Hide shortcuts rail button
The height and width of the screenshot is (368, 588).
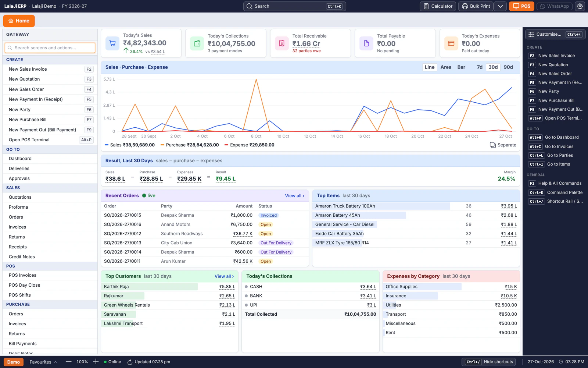click(x=488, y=362)
